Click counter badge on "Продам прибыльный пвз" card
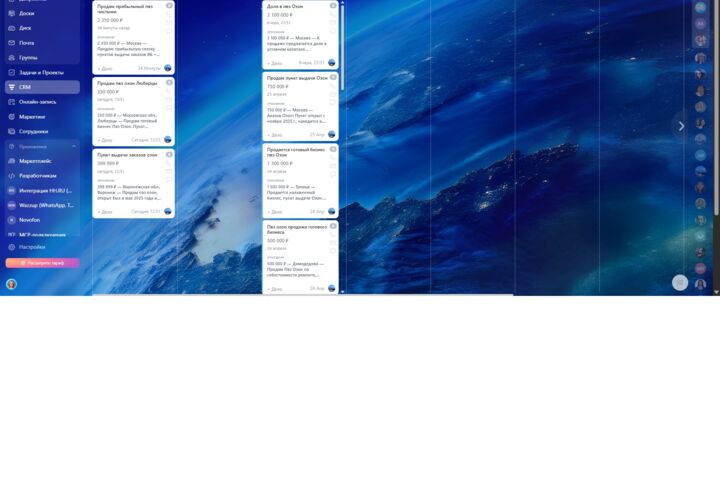720x480 pixels. coord(169,6)
